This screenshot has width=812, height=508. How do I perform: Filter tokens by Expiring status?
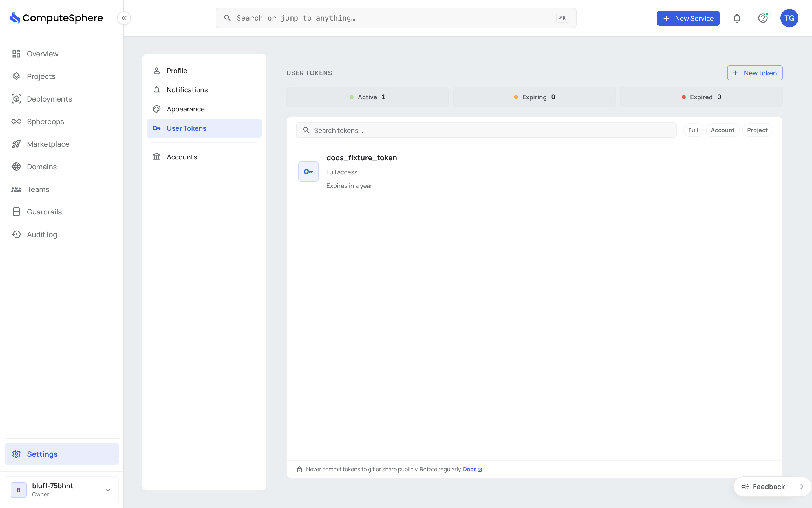pos(534,97)
